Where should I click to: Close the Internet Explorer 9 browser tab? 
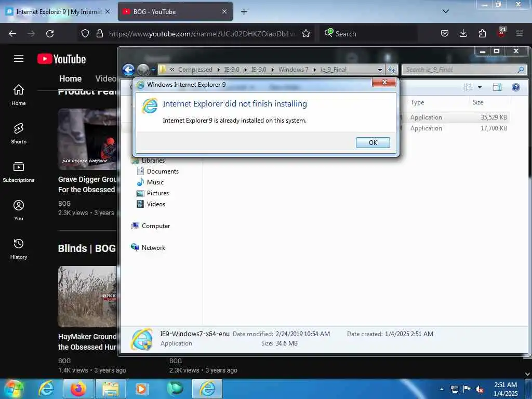click(108, 11)
